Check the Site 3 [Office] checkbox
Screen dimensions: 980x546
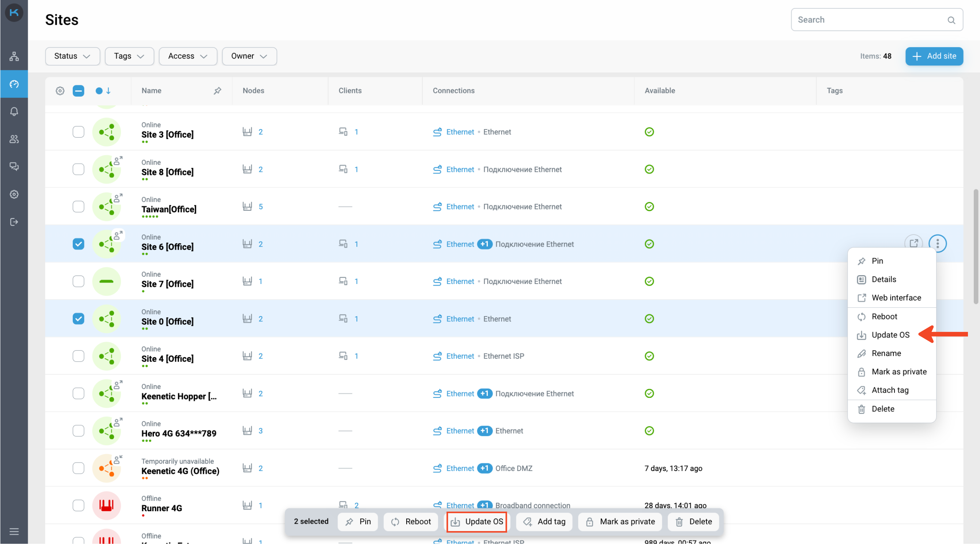[x=78, y=132]
